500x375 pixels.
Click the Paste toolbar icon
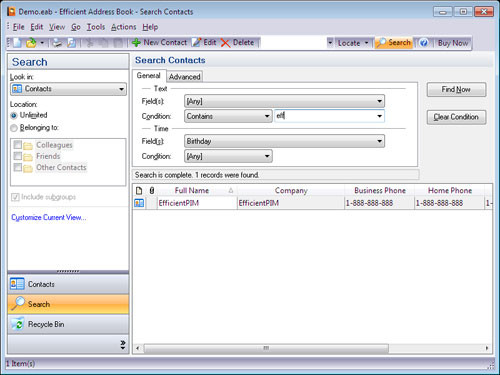point(117,43)
